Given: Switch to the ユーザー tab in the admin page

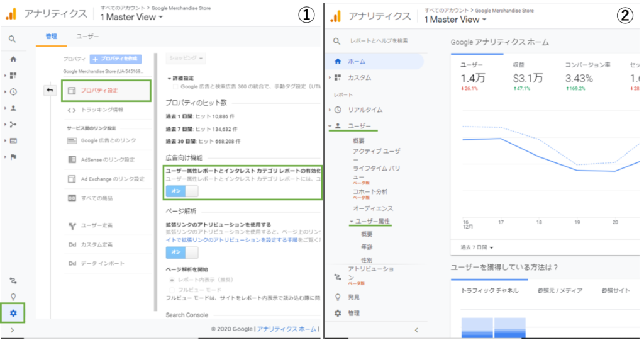Looking at the screenshot, I should pos(87,36).
